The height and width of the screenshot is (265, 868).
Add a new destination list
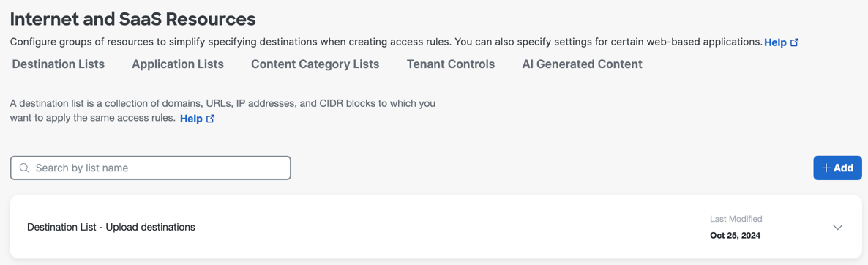[x=837, y=168]
